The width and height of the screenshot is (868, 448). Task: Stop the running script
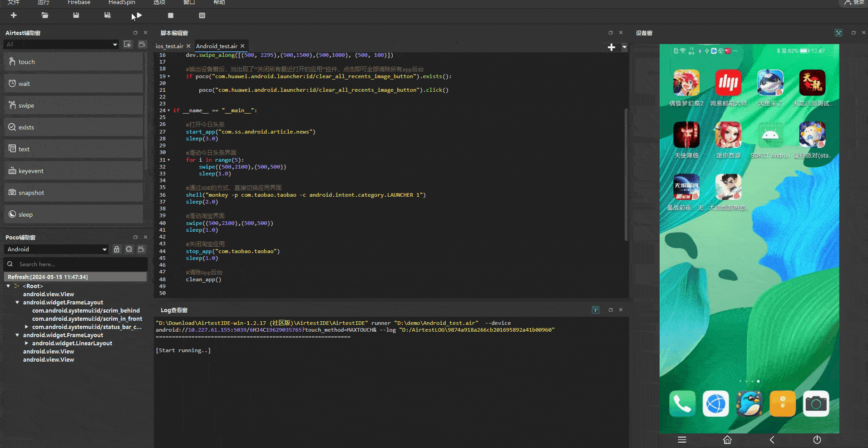171,15
